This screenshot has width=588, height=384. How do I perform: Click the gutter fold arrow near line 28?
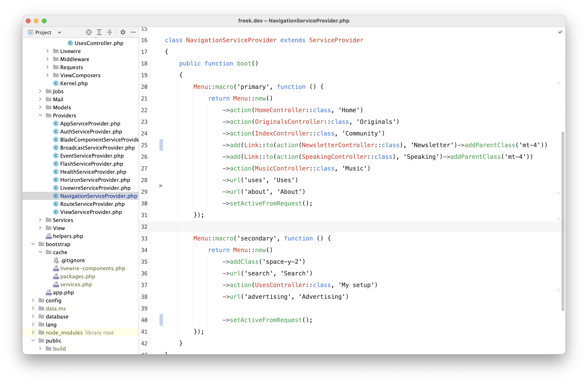[161, 186]
